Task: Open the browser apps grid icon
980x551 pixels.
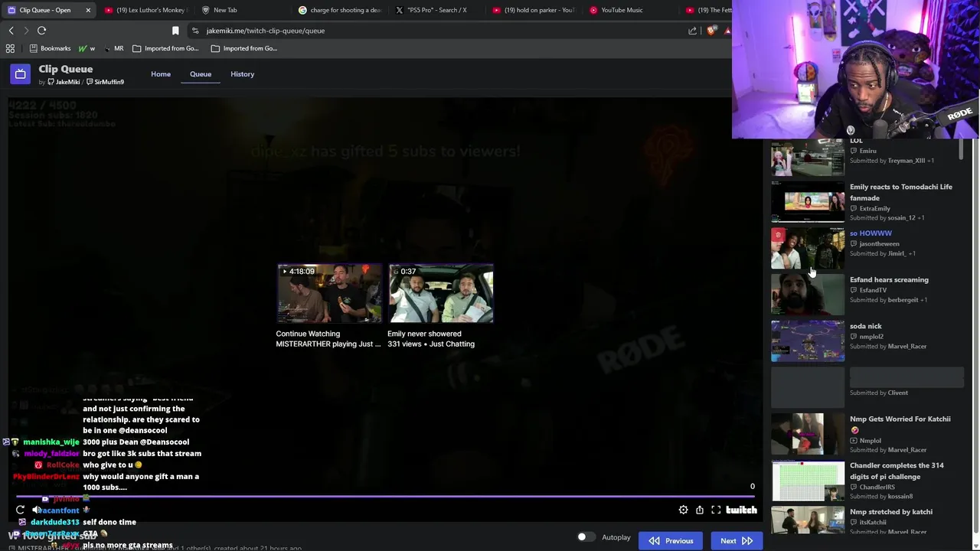Action: 10,48
